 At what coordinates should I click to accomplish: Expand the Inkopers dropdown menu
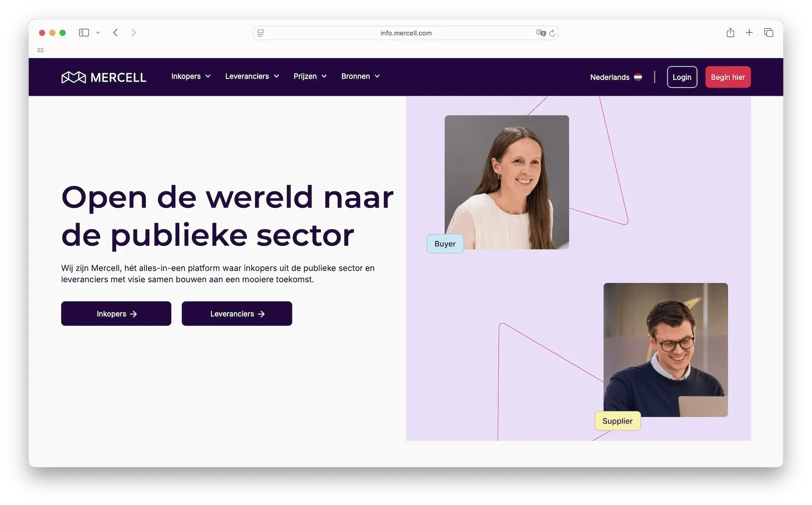tap(191, 76)
